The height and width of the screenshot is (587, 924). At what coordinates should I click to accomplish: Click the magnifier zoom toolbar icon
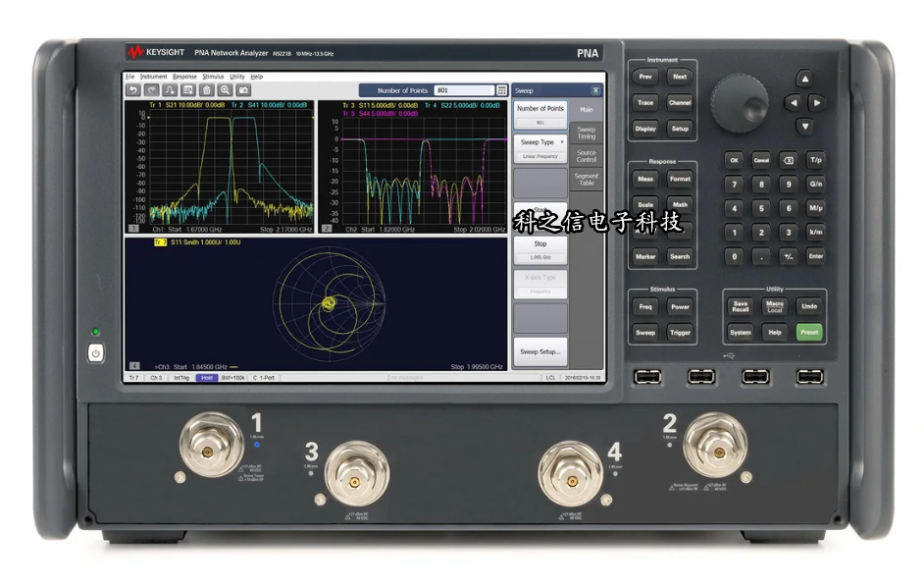click(225, 90)
